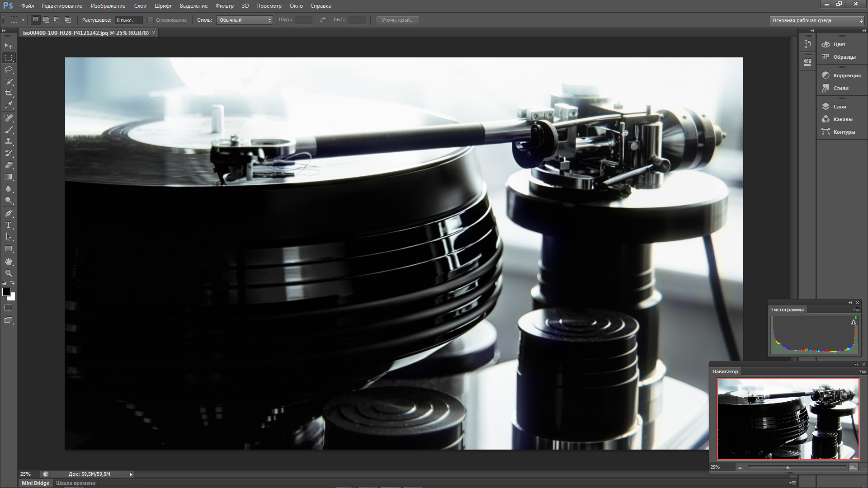Image resolution: width=868 pixels, height=488 pixels.
Task: Select the Zoom tool in toolbar
Action: (x=9, y=273)
